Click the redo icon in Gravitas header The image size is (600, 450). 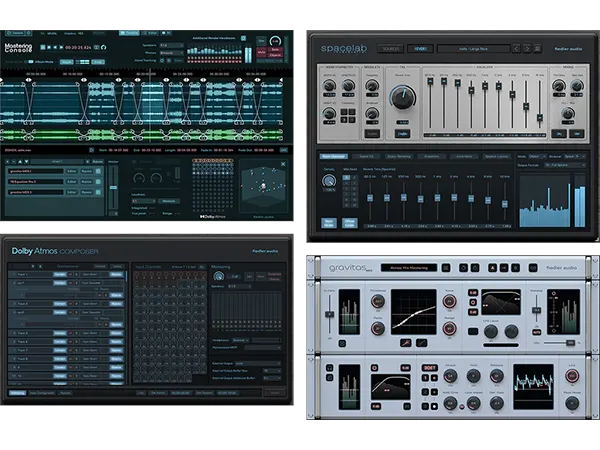pyautogui.click(x=475, y=268)
